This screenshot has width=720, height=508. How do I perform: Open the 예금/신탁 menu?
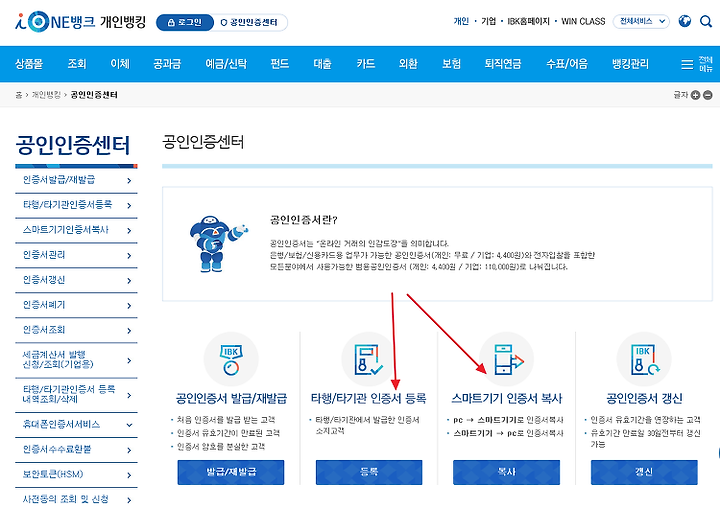point(226,64)
